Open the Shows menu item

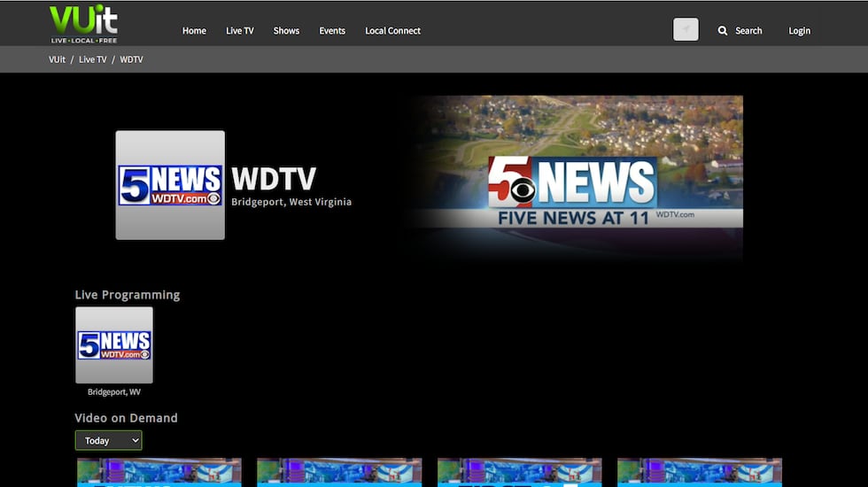pyautogui.click(x=286, y=30)
